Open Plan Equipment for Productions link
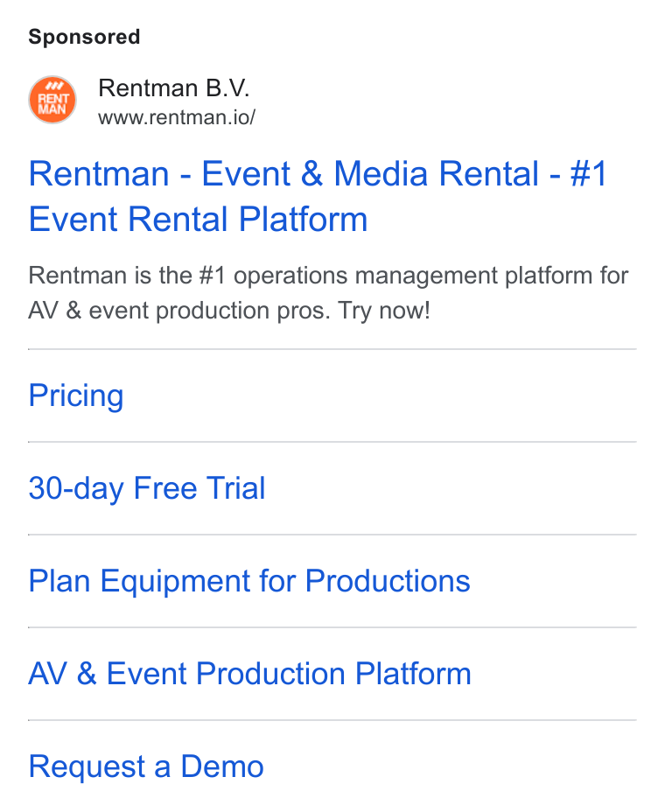The height and width of the screenshot is (812, 665). tap(249, 581)
